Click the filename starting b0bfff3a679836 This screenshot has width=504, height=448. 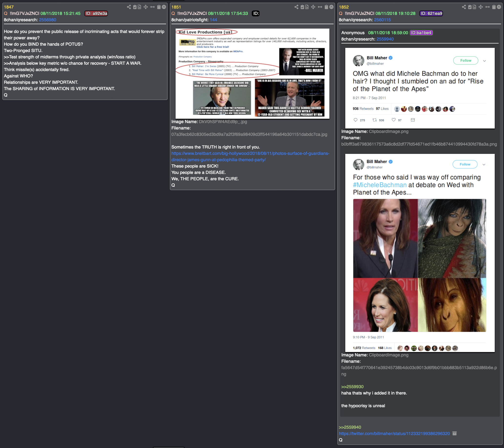click(419, 144)
